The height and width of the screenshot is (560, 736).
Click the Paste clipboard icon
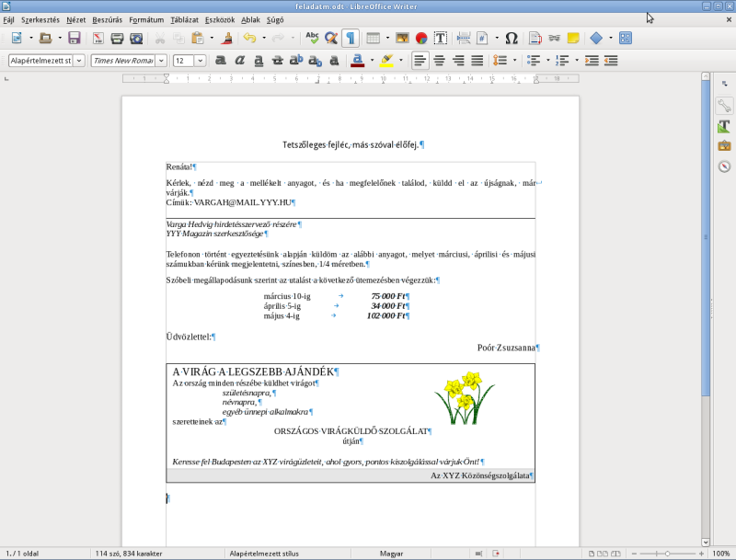198,38
